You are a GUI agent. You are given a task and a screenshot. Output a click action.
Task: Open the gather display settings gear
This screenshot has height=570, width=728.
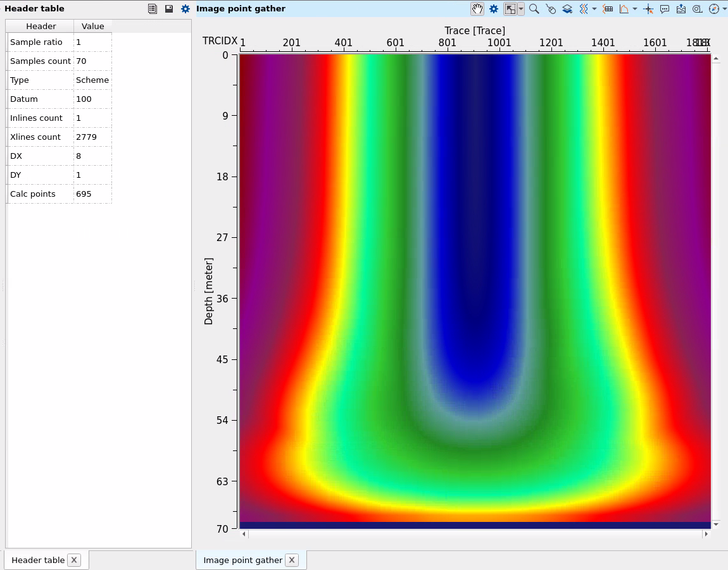[x=494, y=9]
